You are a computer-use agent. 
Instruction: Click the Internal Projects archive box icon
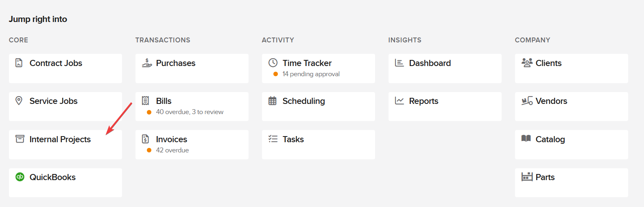coord(20,139)
